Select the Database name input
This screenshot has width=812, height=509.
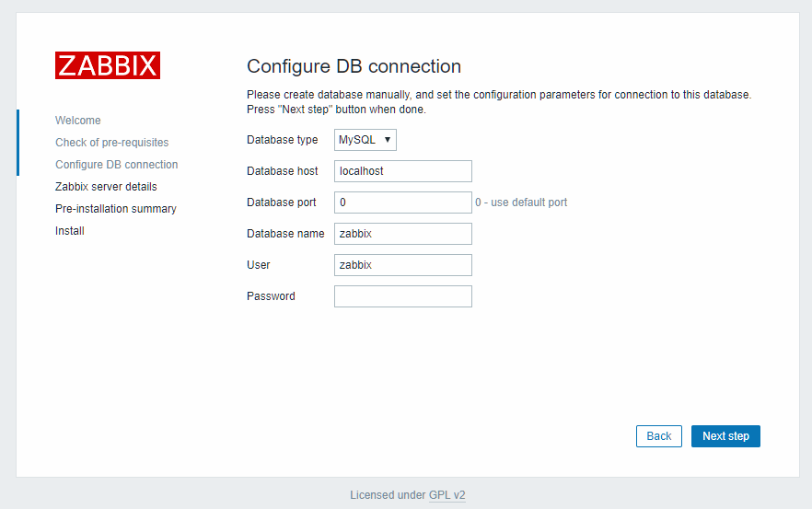pos(403,234)
